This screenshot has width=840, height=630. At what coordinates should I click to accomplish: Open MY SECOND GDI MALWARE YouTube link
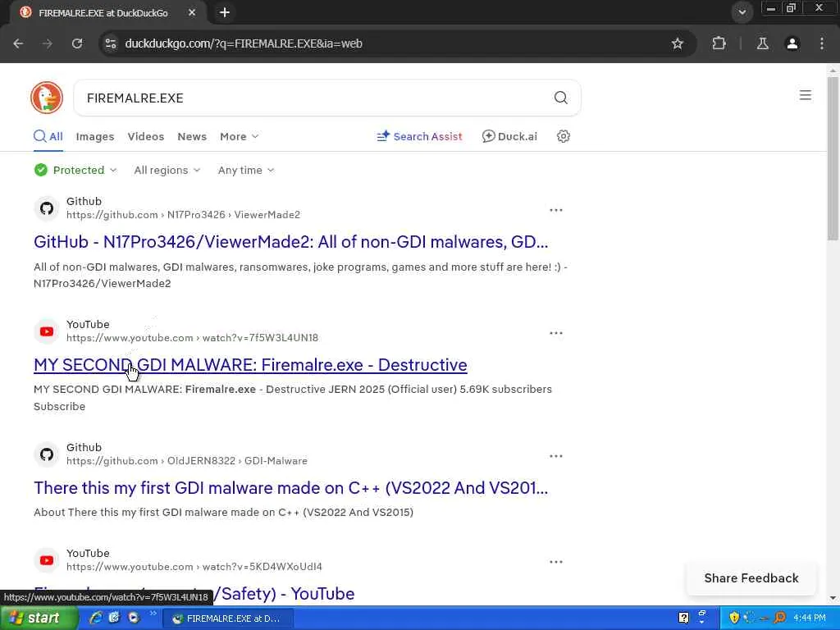point(250,365)
